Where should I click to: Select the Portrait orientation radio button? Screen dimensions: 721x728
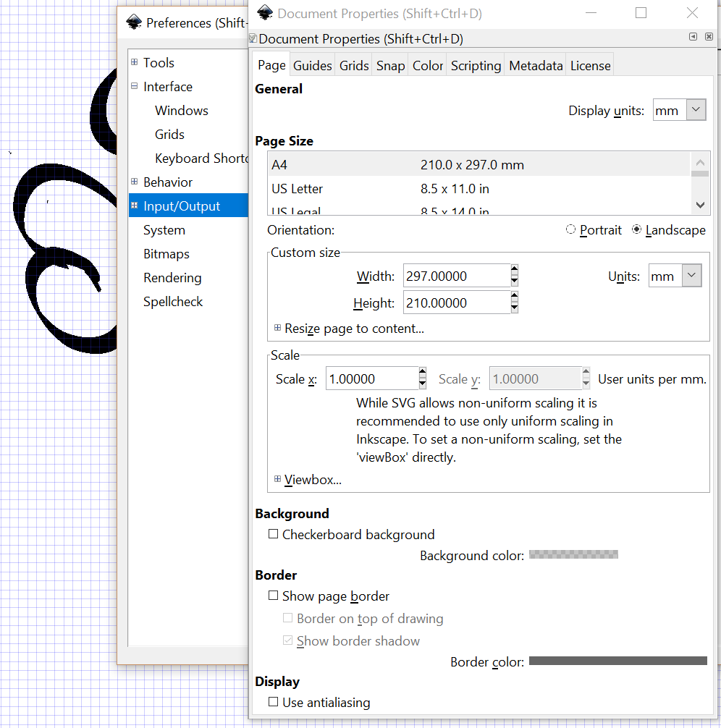click(570, 229)
